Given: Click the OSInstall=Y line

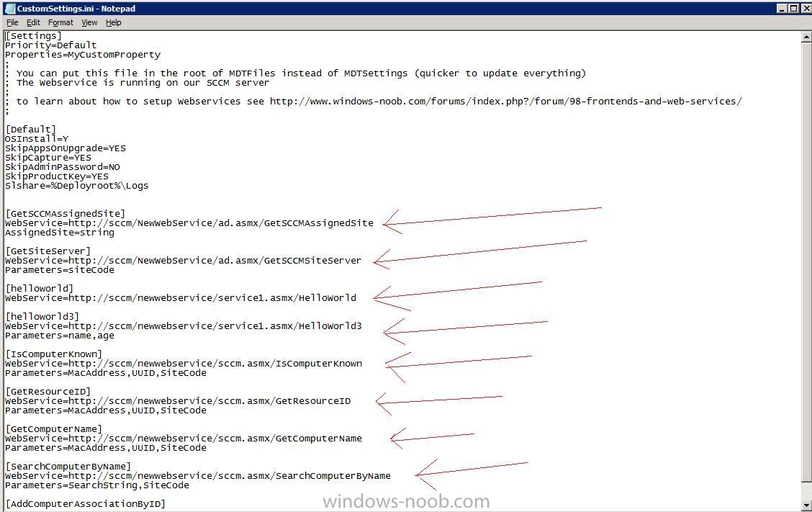Looking at the screenshot, I should tap(37, 138).
